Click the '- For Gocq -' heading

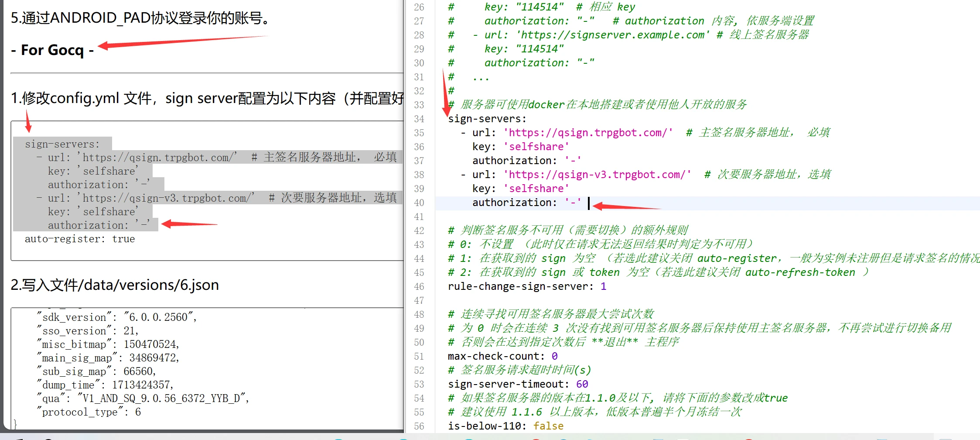[x=52, y=50]
